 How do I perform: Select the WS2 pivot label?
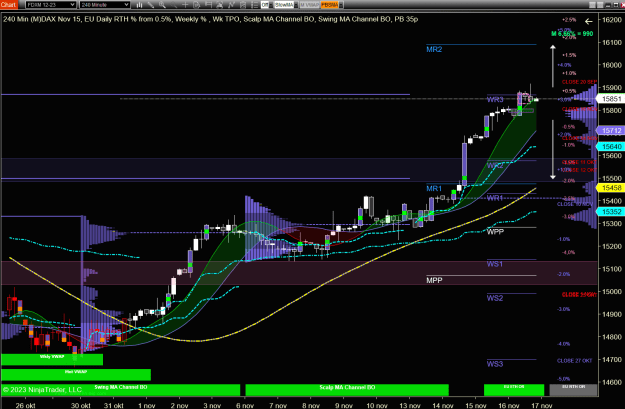(495, 298)
